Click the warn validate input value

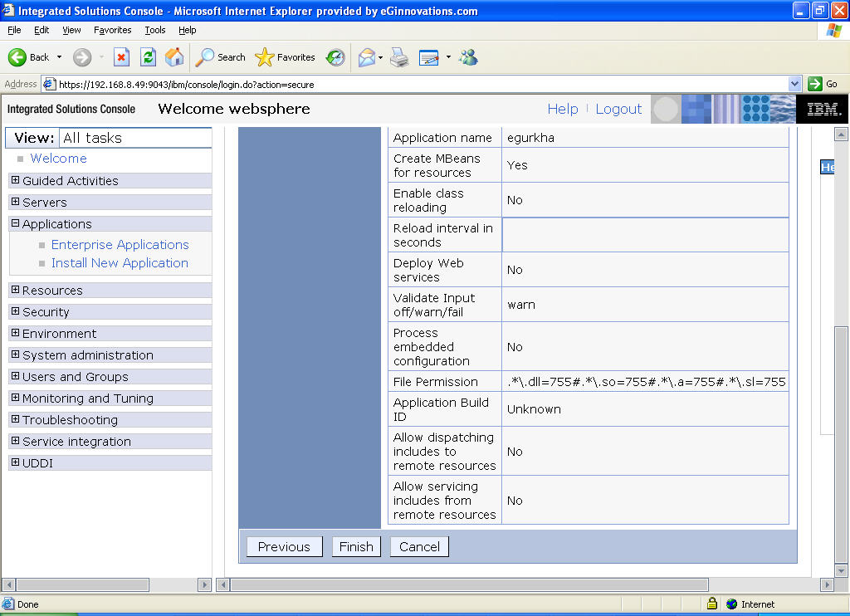[521, 305]
